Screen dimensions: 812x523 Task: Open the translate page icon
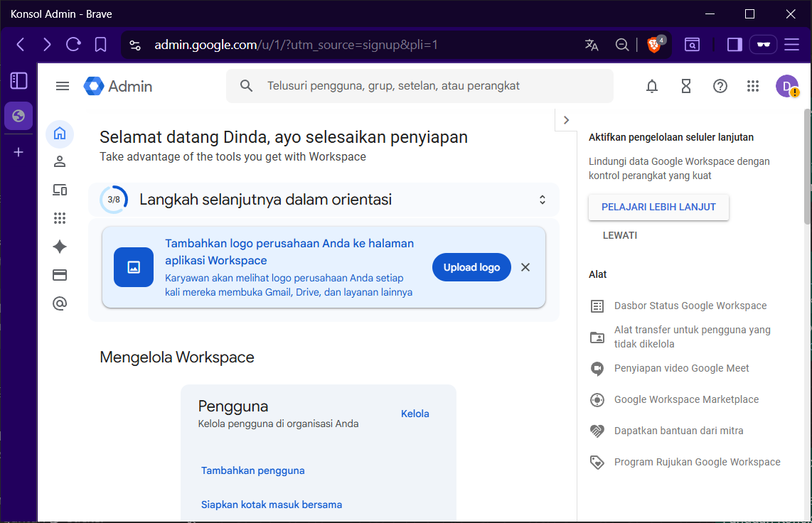[592, 45]
